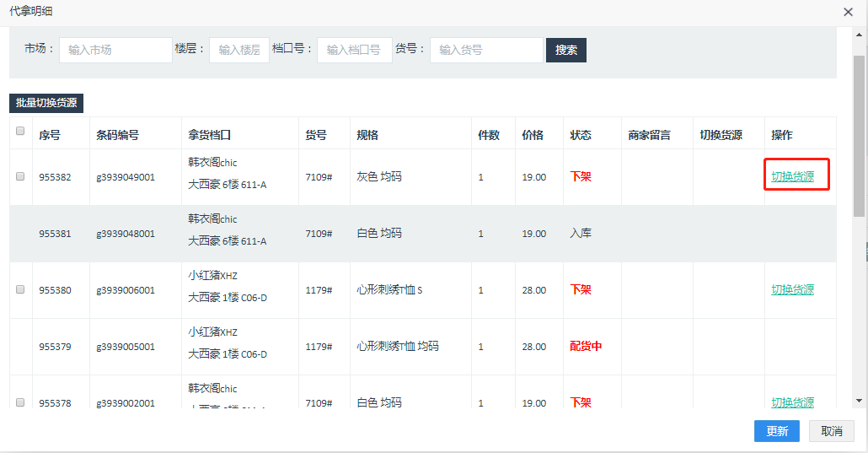Click the scrollbar down arrow
This screenshot has height=453, width=868.
click(x=859, y=401)
